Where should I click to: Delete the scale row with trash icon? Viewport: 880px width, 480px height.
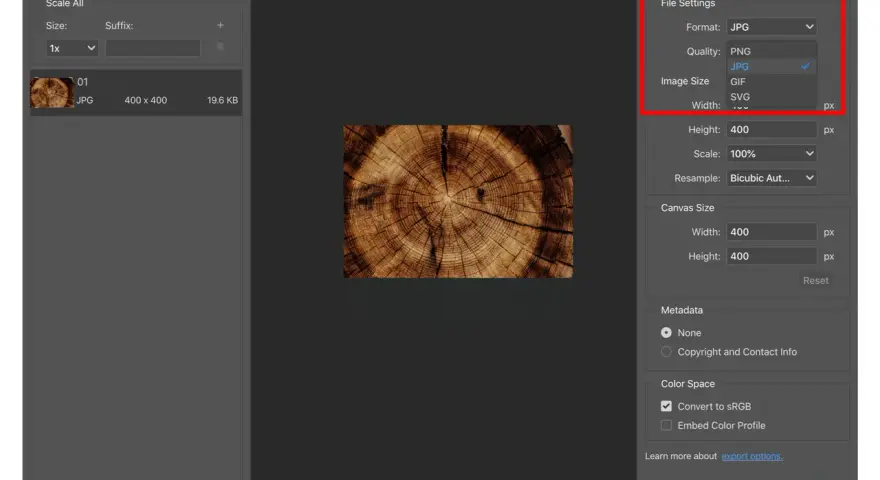221,47
